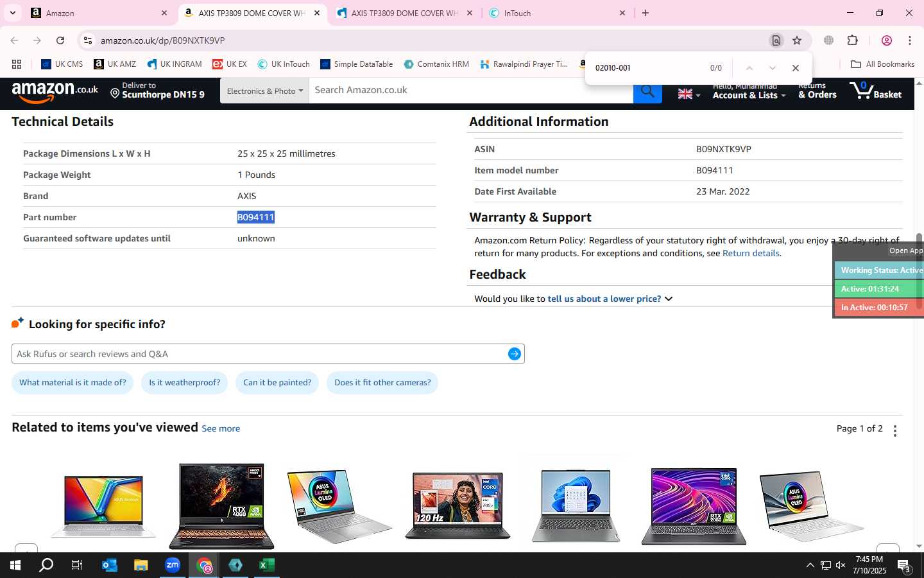This screenshot has height=578, width=924.
Task: Click the Return details link
Action: [x=751, y=253]
